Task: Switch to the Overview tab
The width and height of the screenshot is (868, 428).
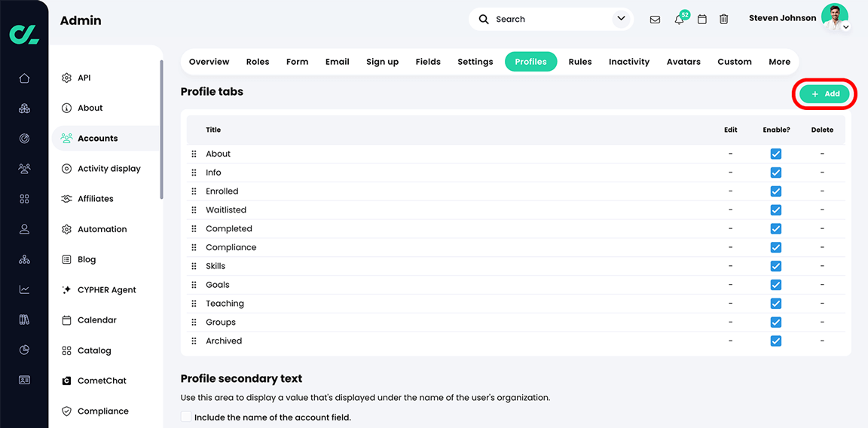Action: click(209, 62)
